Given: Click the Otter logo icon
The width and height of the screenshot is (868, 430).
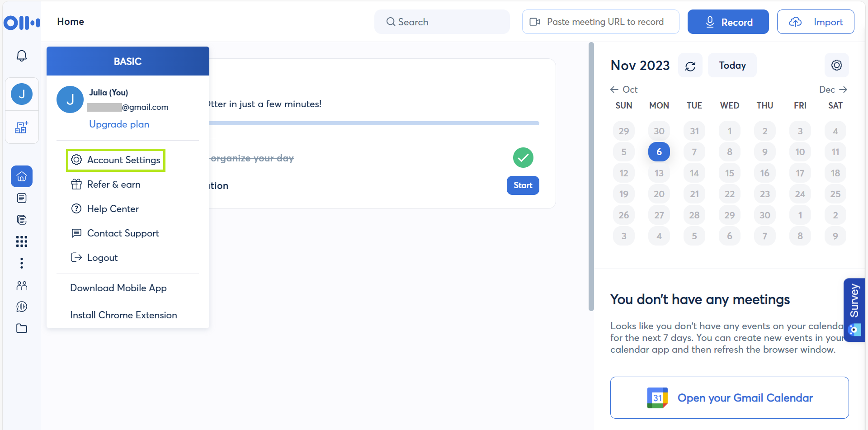Looking at the screenshot, I should click(x=22, y=22).
